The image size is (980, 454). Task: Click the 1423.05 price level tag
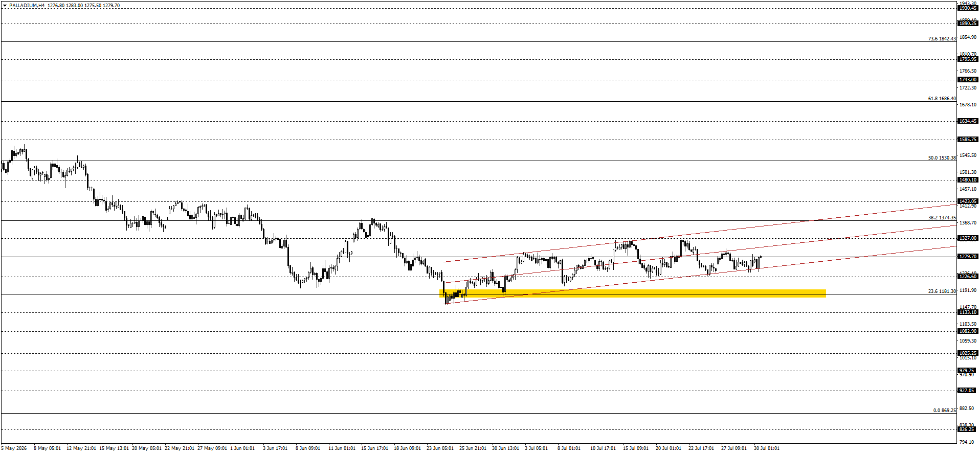968,201
